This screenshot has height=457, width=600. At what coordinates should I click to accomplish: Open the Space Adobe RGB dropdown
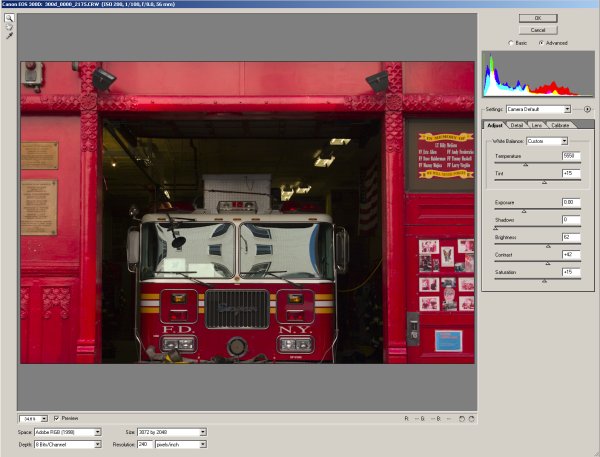[x=67, y=432]
